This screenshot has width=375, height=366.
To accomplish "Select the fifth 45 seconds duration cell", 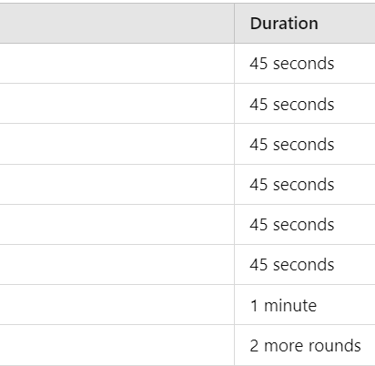I will click(305, 224).
